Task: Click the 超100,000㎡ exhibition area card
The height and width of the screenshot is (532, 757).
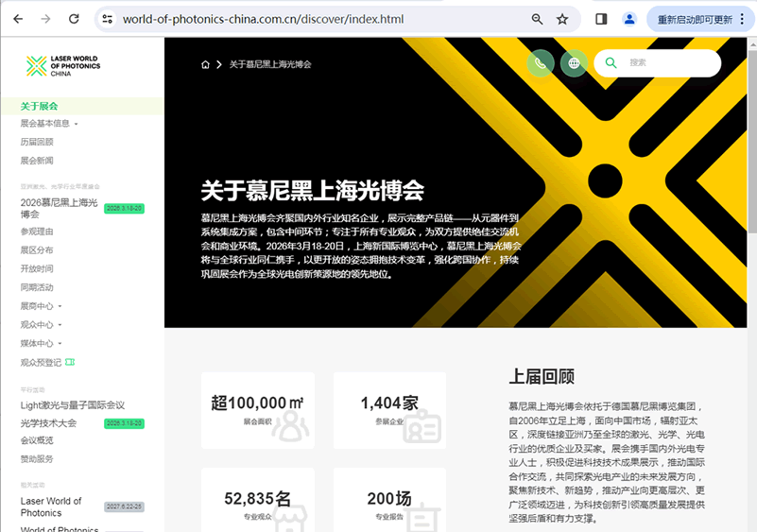Action: point(258,410)
